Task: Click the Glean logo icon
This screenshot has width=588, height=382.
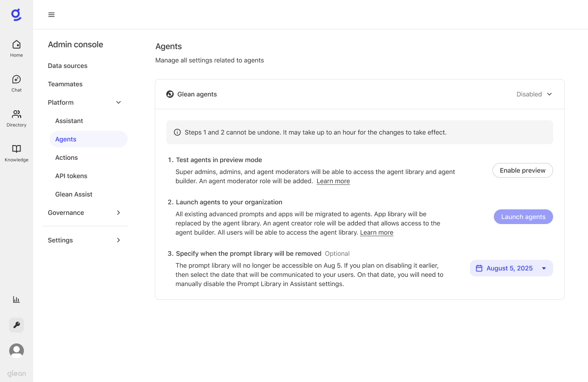Action: pyautogui.click(x=16, y=15)
